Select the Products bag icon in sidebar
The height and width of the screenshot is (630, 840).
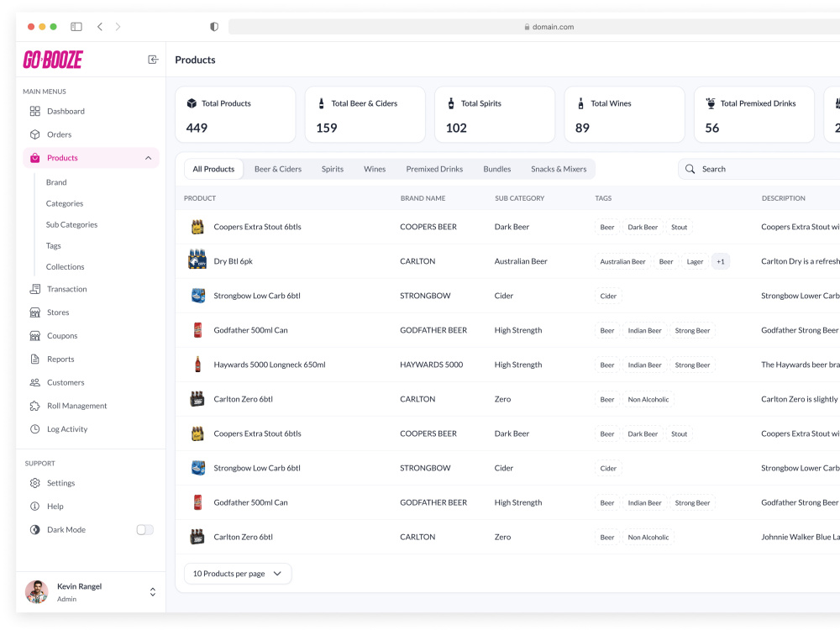click(34, 158)
